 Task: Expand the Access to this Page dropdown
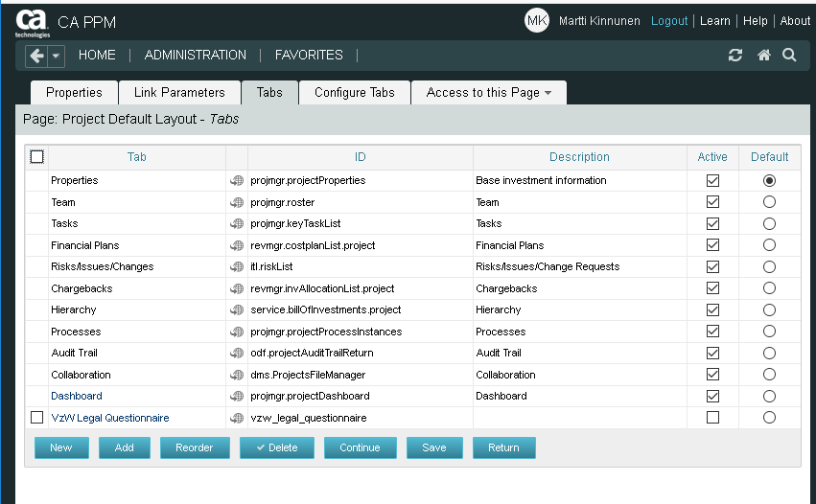pyautogui.click(x=488, y=93)
